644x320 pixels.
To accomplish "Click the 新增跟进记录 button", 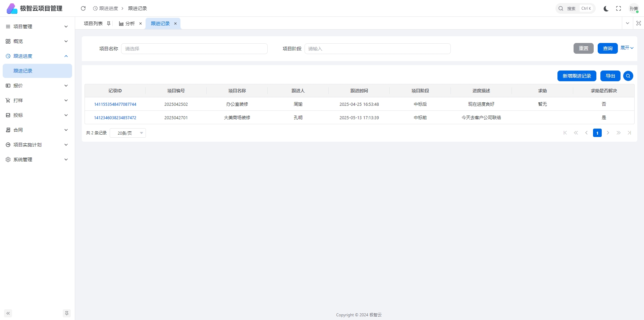I will tap(577, 76).
